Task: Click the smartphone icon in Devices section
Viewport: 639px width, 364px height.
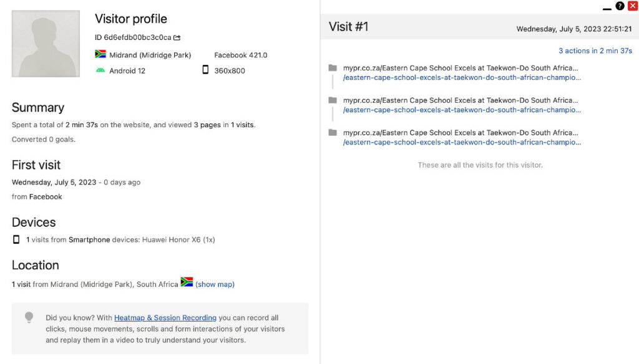Action: (16, 239)
